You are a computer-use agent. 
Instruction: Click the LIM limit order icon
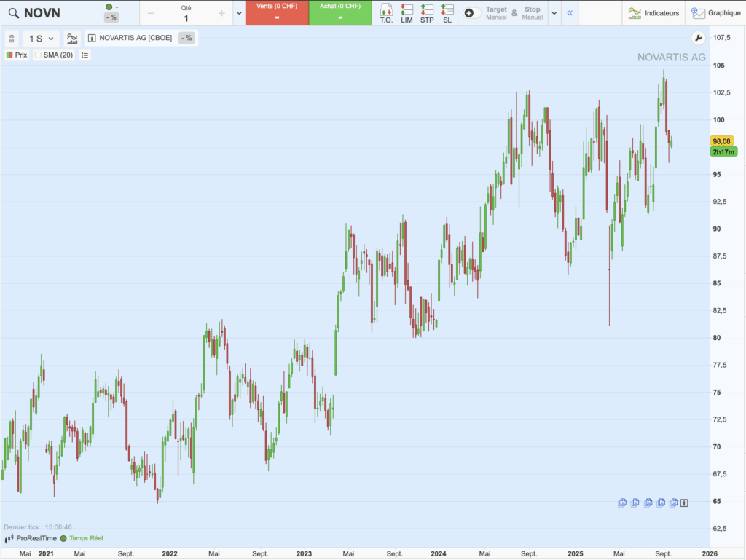[x=407, y=12]
